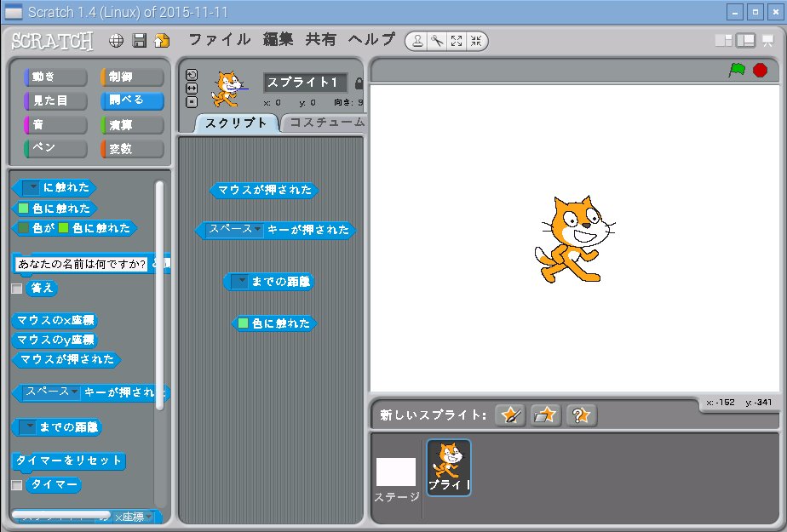Click color swatch on palette 色に触れた block
The image size is (787, 532).
tap(23, 208)
